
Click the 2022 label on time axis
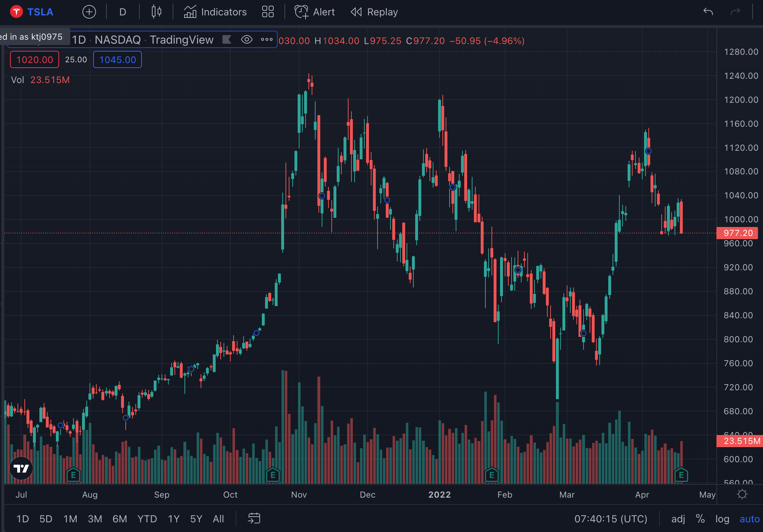(x=440, y=494)
